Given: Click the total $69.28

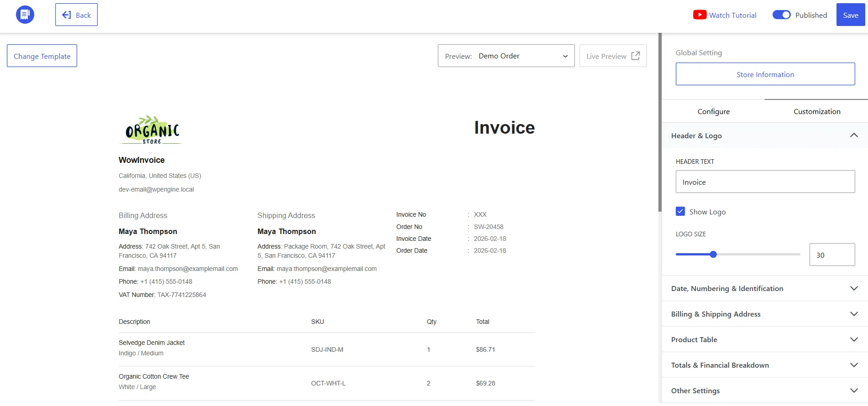Looking at the screenshot, I should [485, 383].
